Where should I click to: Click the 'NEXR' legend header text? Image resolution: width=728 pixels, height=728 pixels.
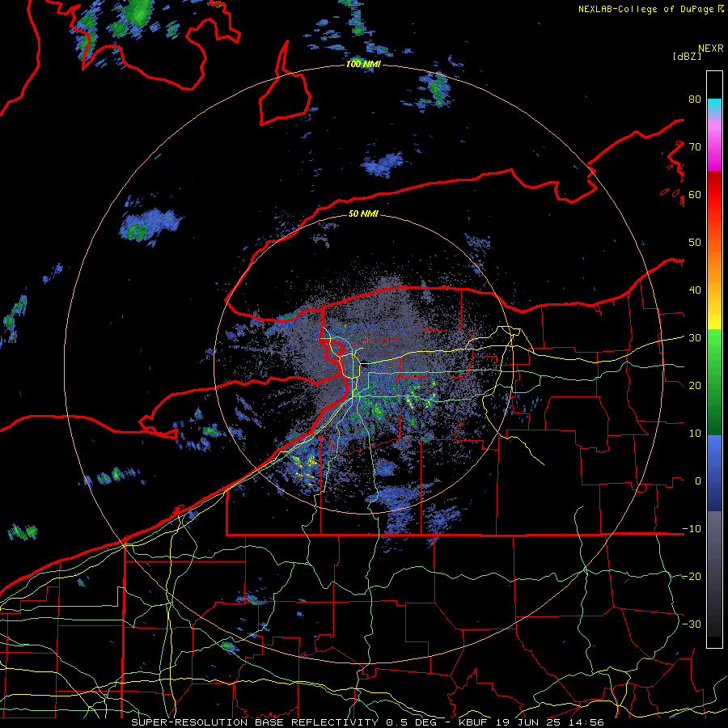click(711, 49)
